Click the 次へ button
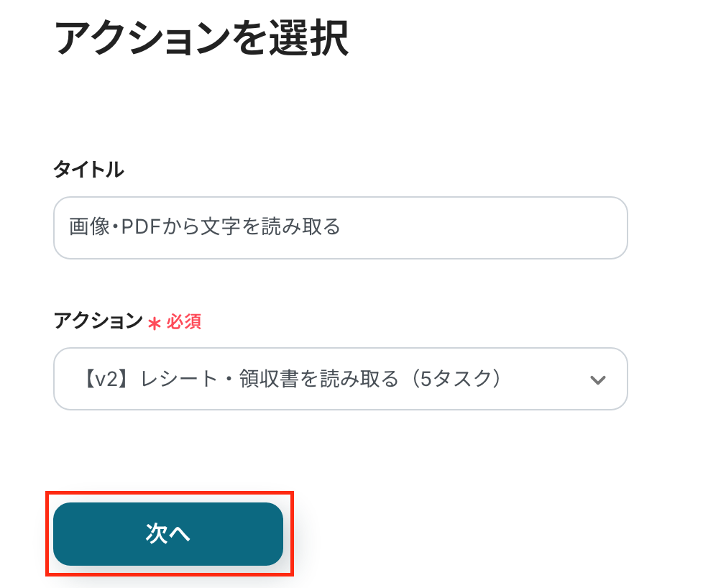703x588 pixels. click(x=168, y=533)
